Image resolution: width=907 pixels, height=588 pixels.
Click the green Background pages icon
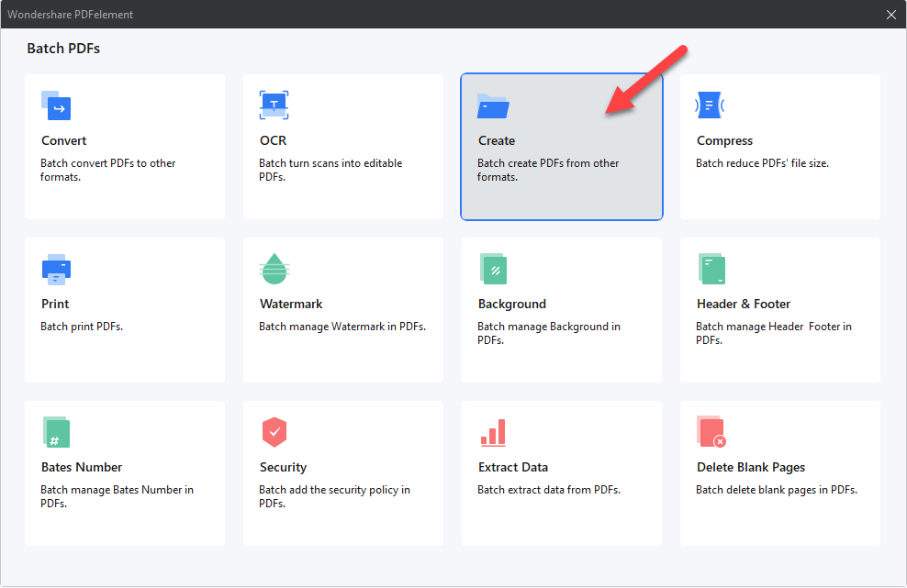493,269
